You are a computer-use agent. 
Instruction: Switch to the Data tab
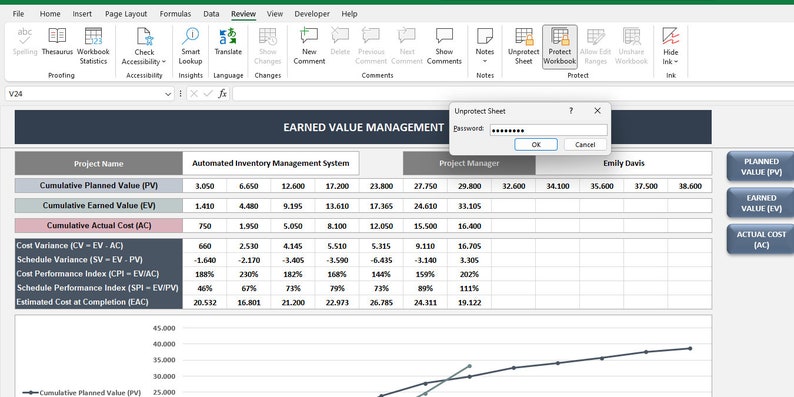coord(211,14)
